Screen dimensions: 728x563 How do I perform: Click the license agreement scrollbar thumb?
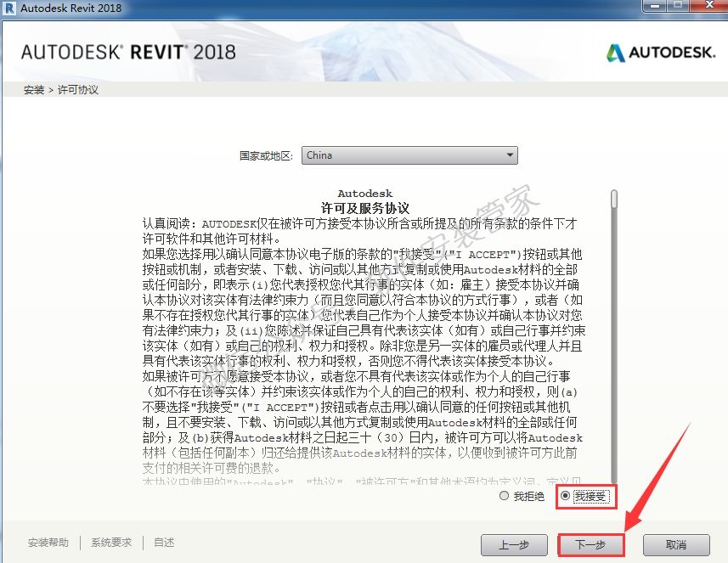(x=614, y=199)
